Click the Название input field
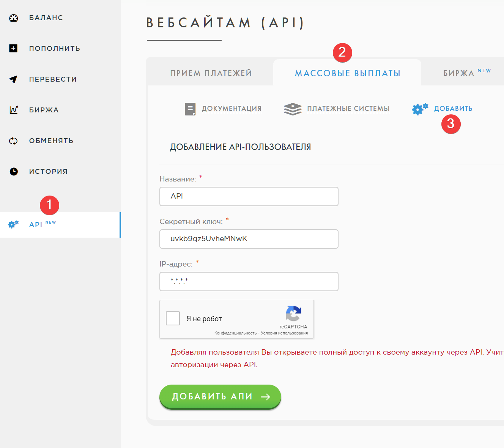 click(249, 196)
